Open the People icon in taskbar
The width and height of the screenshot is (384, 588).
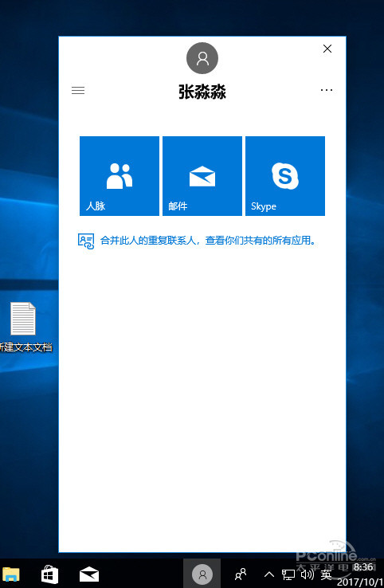[241, 574]
